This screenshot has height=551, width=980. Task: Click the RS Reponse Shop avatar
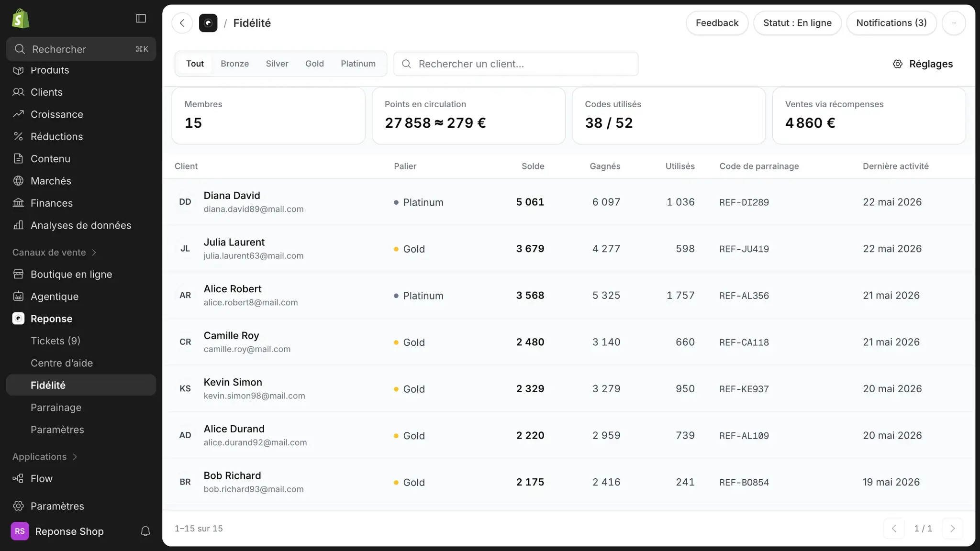20,531
